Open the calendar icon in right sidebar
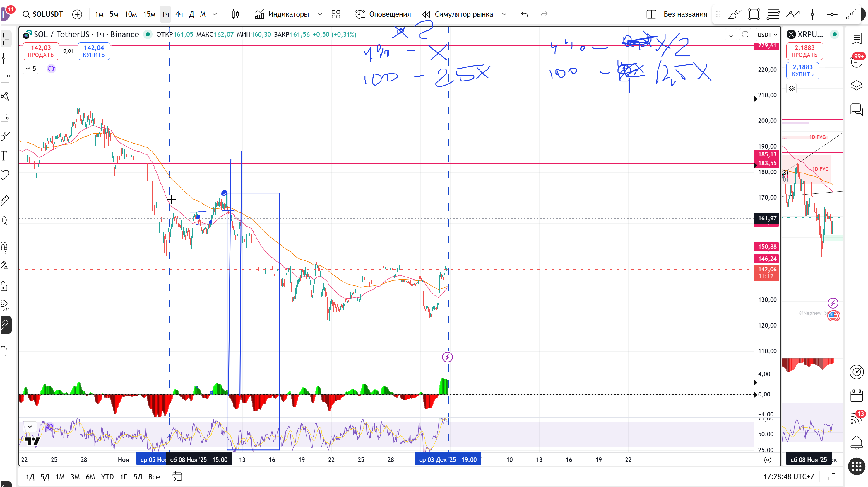This screenshot has width=868, height=487. pyautogui.click(x=856, y=395)
